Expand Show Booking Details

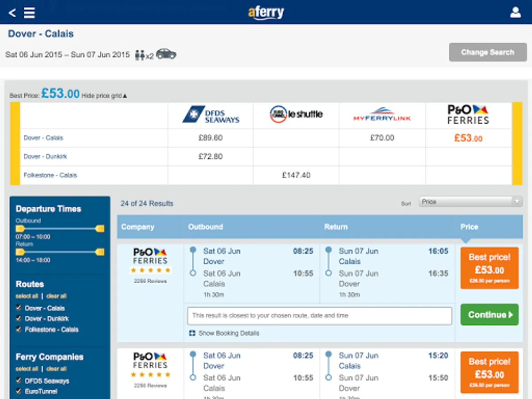coord(229,333)
